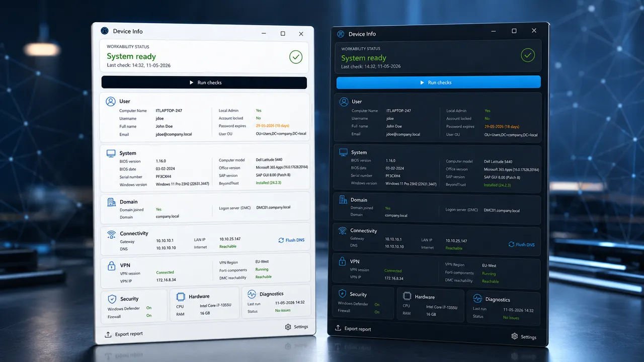Click Forti components Running in dark window
The image size is (644, 362).
tap(489, 274)
